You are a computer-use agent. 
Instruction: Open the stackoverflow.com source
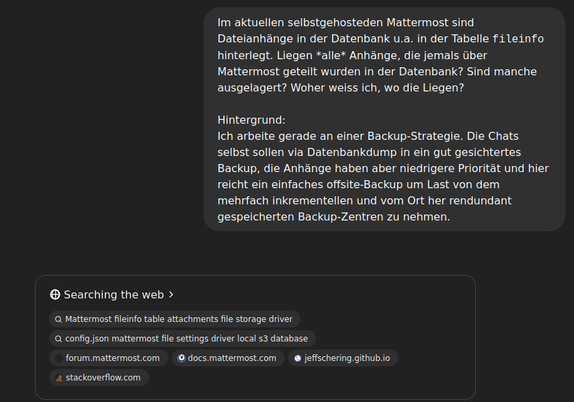[x=99, y=377]
